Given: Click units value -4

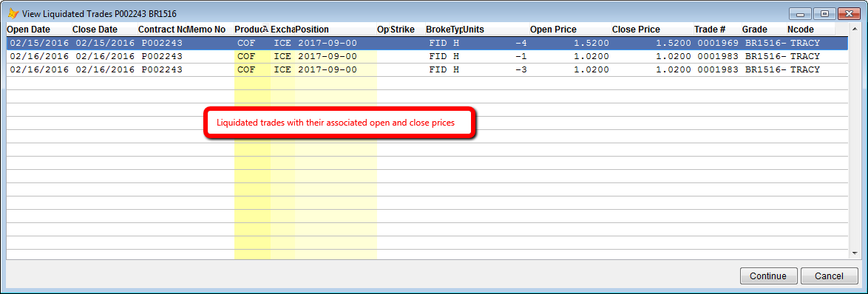Looking at the screenshot, I should (x=521, y=43).
